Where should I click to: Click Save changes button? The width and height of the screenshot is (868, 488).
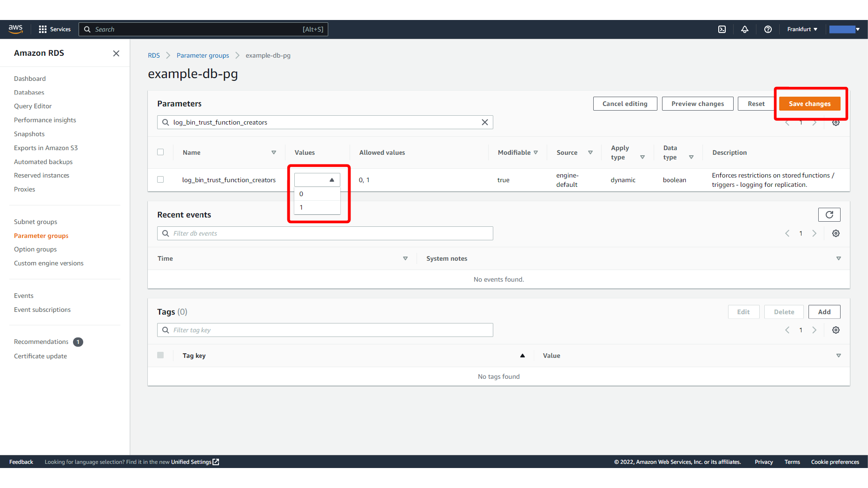coord(810,104)
